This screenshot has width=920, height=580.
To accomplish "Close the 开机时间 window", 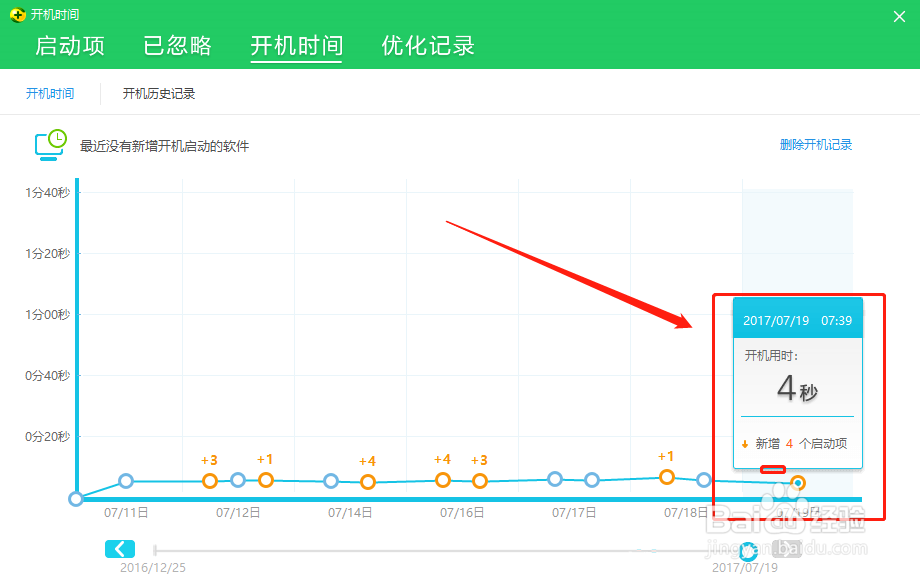I will coord(898,16).
